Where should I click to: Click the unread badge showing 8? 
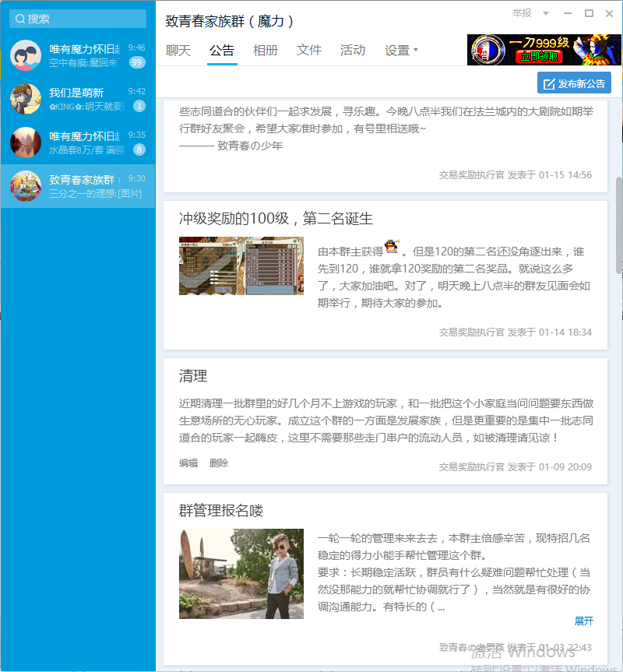tap(139, 150)
